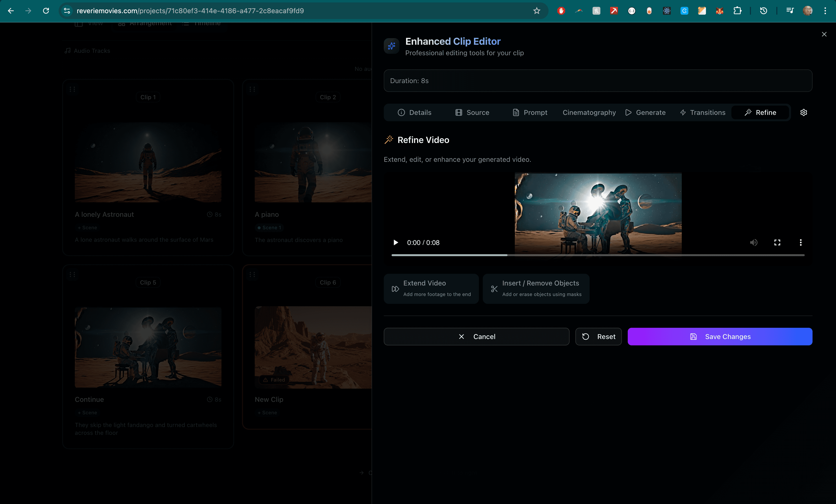
Task: Open the Source tab
Action: coord(472,113)
